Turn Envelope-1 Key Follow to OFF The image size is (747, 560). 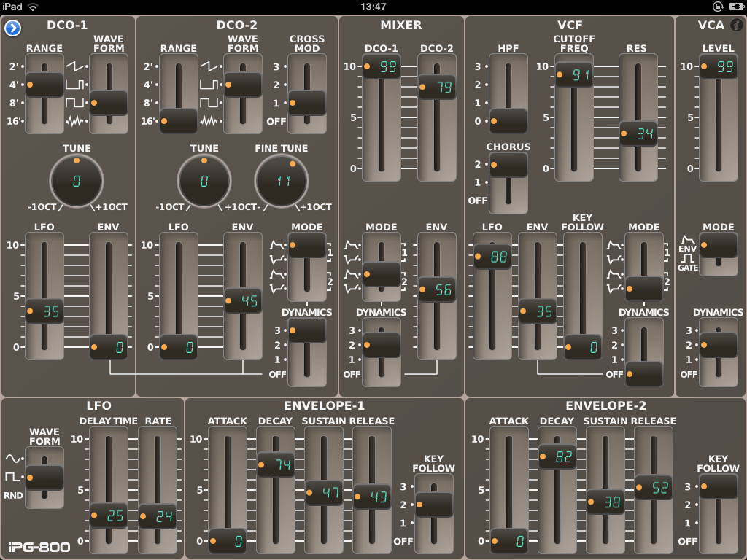[x=433, y=542]
